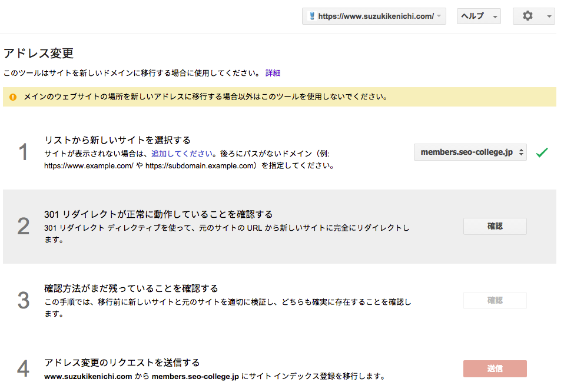Screen dimensions: 564x392
Task: Click the yellow warning banner text
Action: pyautogui.click(x=205, y=97)
